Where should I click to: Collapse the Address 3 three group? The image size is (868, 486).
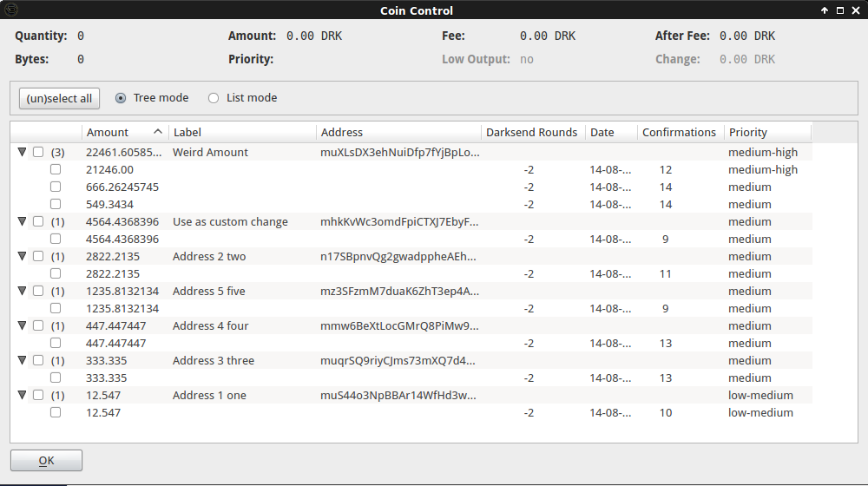tap(22, 360)
